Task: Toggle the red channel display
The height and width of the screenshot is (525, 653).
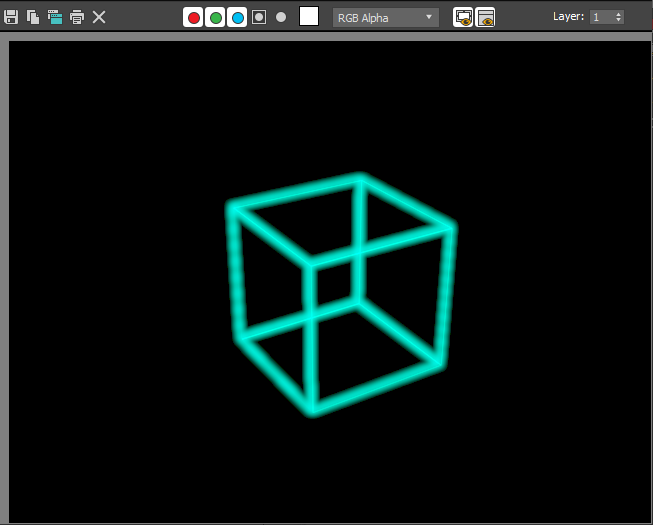Action: 193,17
